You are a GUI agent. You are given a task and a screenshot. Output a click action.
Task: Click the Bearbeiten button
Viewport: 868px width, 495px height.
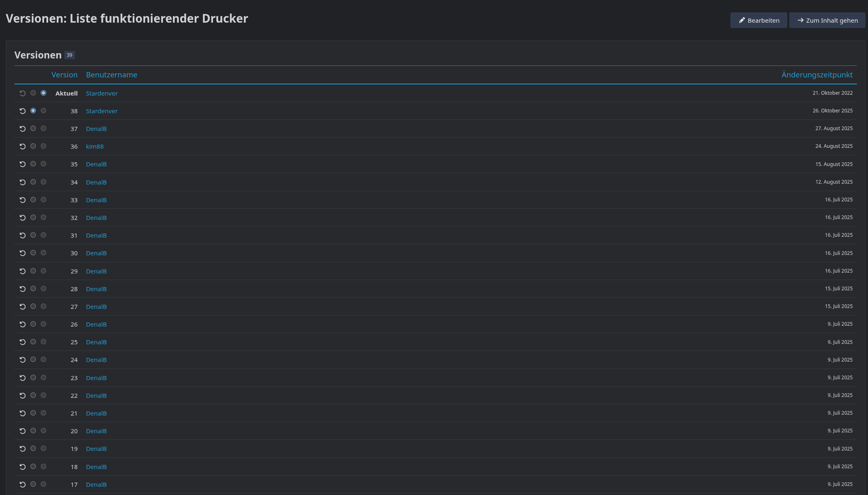(758, 21)
